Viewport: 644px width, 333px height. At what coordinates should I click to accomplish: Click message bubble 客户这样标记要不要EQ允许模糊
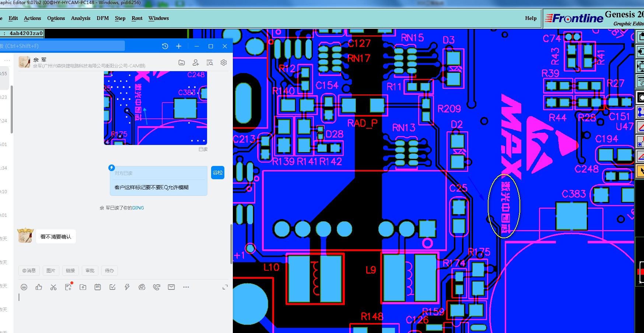(x=159, y=181)
